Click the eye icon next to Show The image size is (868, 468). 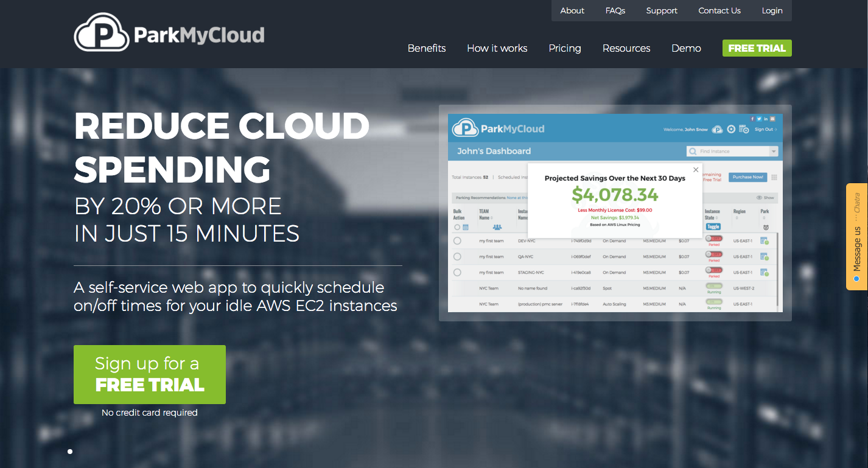pos(759,198)
